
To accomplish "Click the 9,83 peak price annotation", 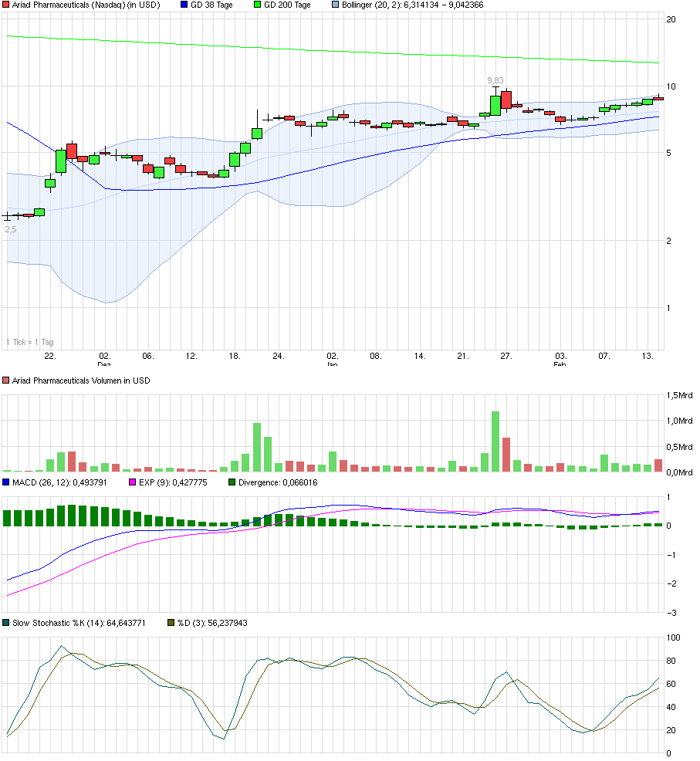I will point(494,79).
